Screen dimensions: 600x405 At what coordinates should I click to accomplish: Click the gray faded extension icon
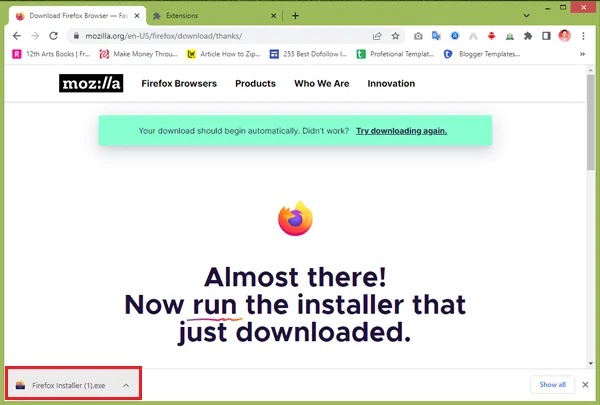click(x=473, y=36)
